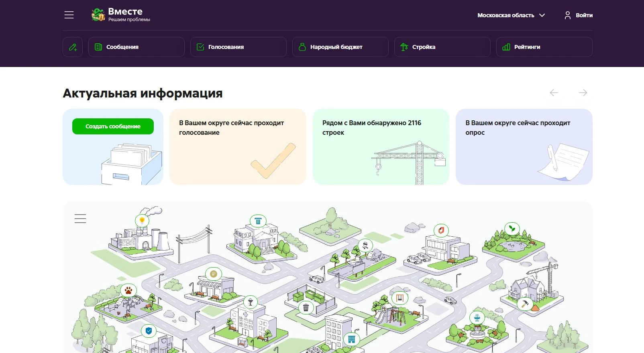
Task: Click the fountain icon in the square
Action: (477, 319)
